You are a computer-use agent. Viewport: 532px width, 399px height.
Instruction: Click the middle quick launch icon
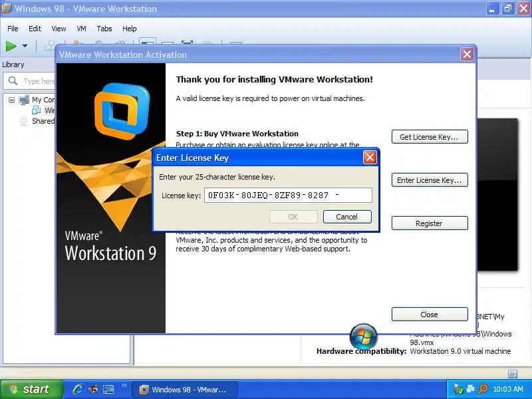click(x=93, y=389)
